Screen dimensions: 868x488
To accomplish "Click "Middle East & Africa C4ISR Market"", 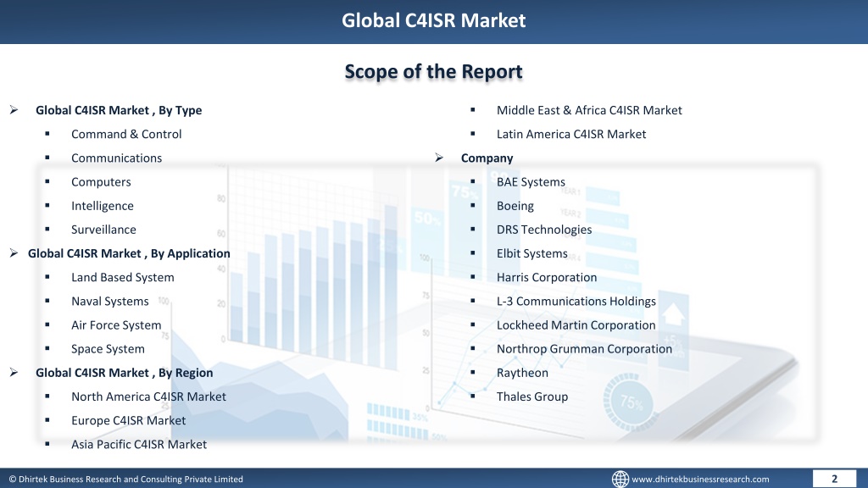I will click(x=589, y=110).
